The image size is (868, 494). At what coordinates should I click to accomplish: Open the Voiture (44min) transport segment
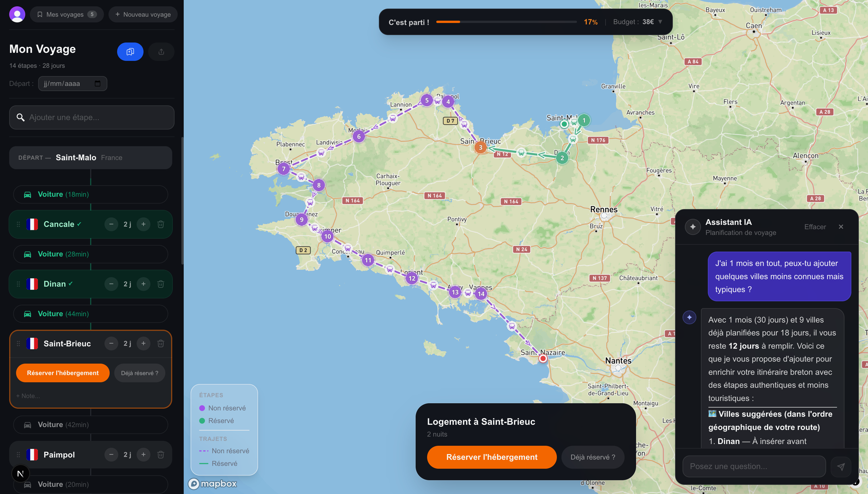point(90,314)
